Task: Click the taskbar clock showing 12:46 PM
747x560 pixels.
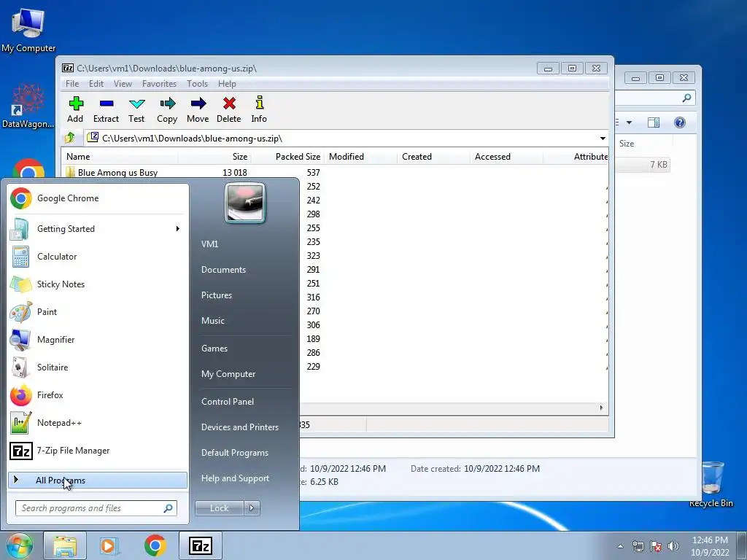Action: pos(710,545)
